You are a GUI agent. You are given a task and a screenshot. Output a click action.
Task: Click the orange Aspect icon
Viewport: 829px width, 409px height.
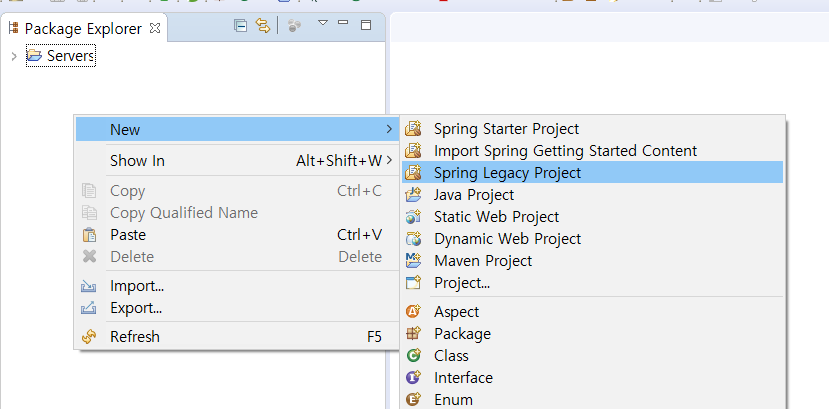tap(413, 312)
